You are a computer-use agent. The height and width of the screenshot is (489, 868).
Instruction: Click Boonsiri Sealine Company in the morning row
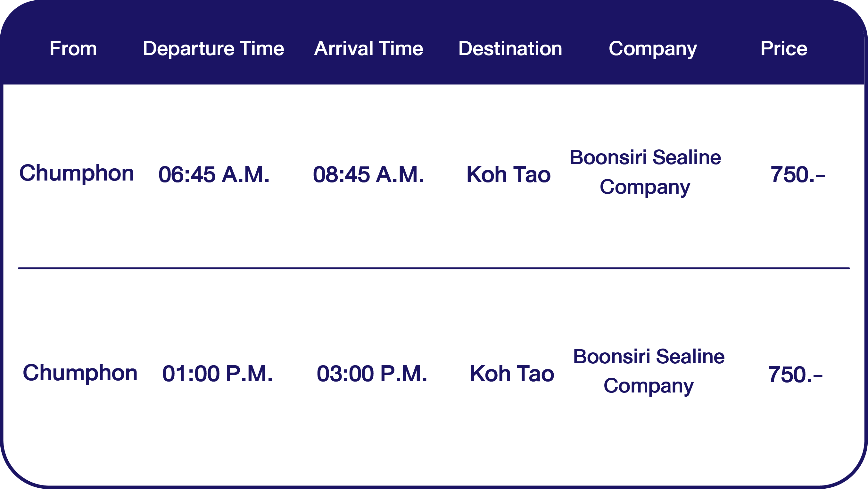point(645,172)
